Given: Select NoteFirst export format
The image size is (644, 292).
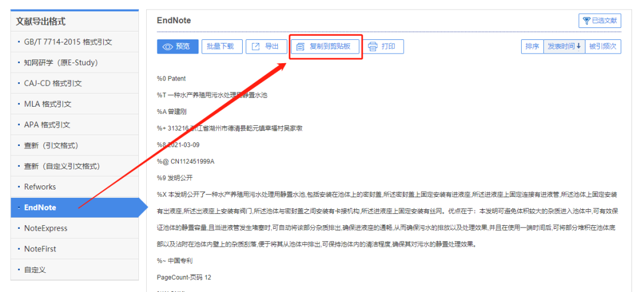Looking at the screenshot, I should point(75,249).
